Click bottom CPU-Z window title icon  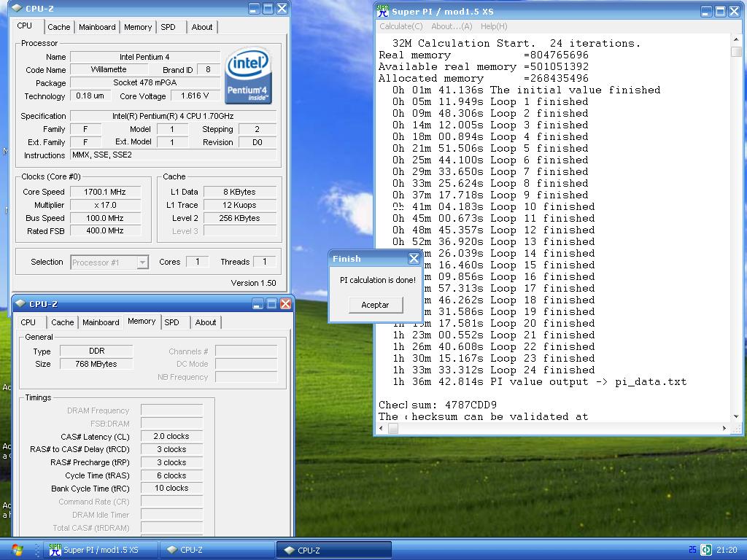[20, 303]
